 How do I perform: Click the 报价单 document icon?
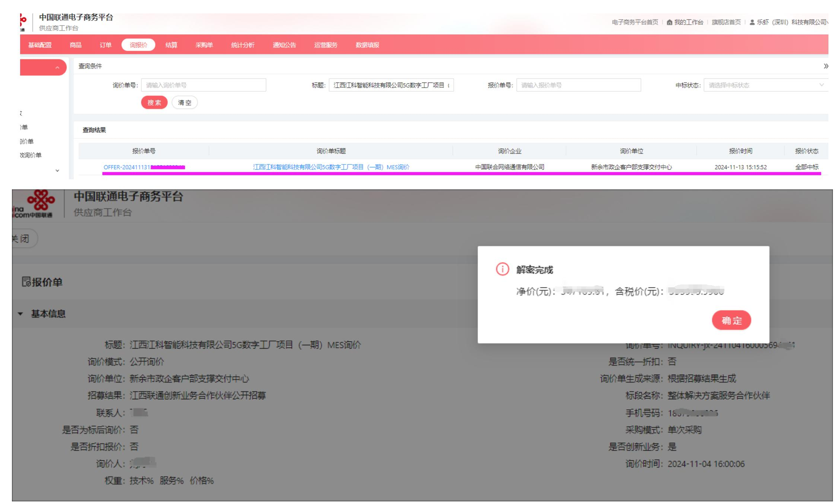coord(26,282)
